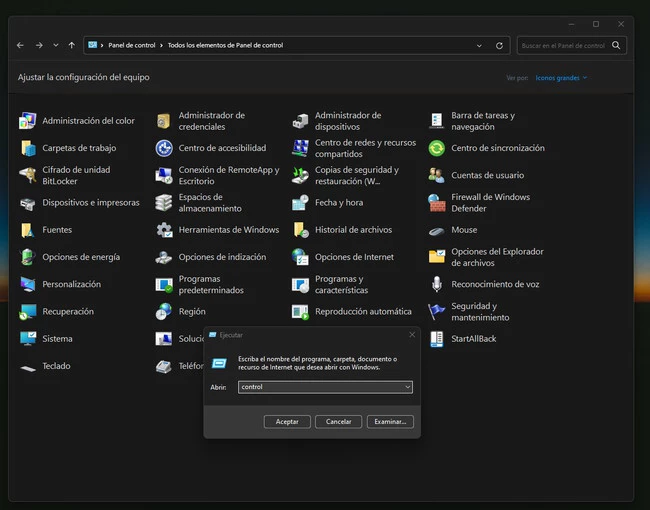
Task: Open Espacios de almacenamiento icon
Action: [x=164, y=203]
